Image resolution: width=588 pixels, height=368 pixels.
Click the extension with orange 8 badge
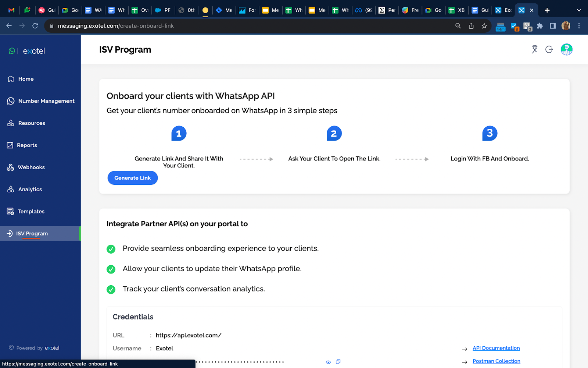(x=514, y=26)
